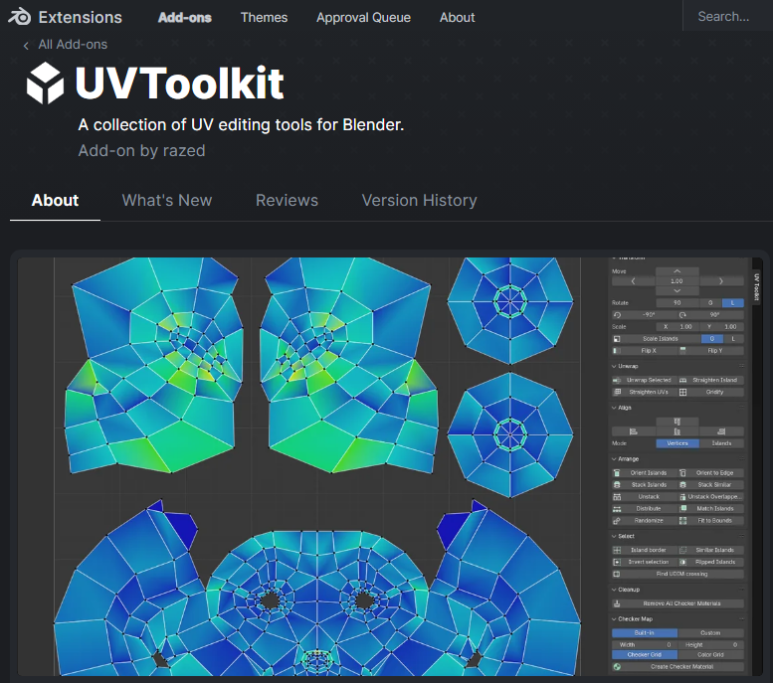
Task: Go back to All Add-ons
Action: (72, 44)
